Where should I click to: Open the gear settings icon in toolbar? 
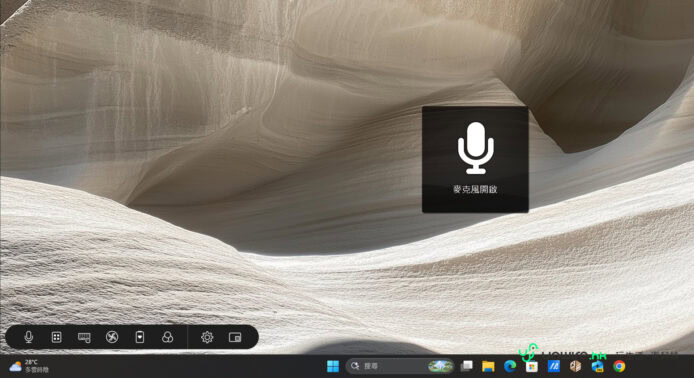point(207,337)
